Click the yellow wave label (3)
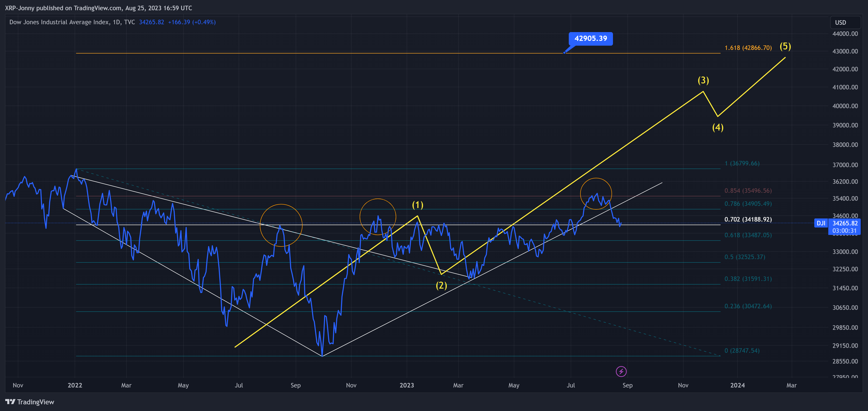868x411 pixels. [x=703, y=80]
